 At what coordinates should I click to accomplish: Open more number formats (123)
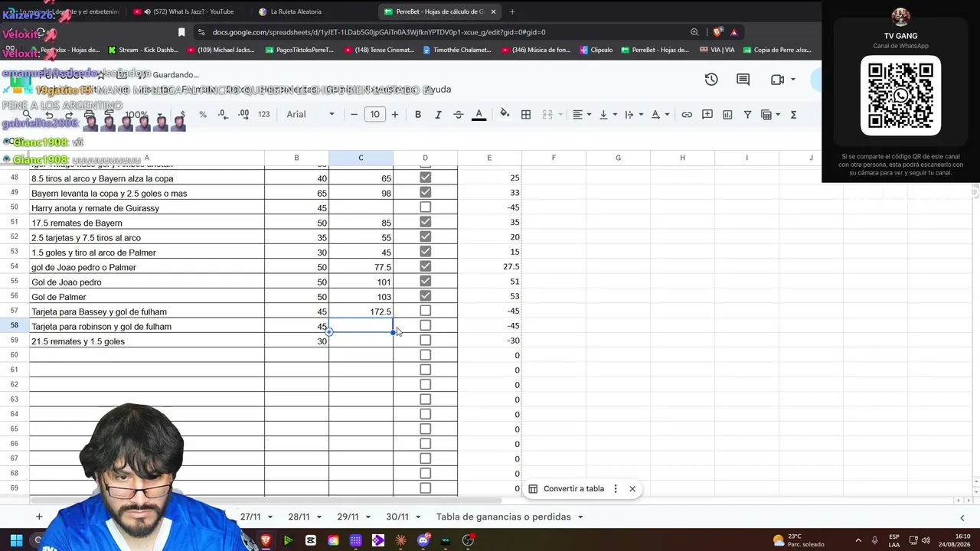tap(264, 115)
